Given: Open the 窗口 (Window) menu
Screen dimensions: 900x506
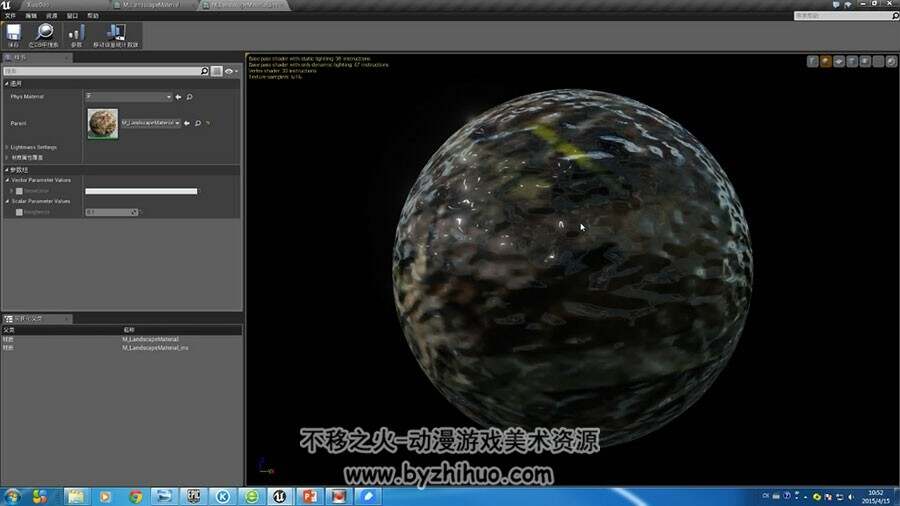Looking at the screenshot, I should (x=72, y=15).
